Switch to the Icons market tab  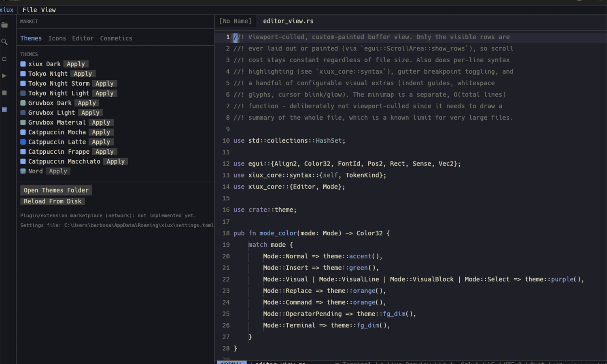pos(57,38)
